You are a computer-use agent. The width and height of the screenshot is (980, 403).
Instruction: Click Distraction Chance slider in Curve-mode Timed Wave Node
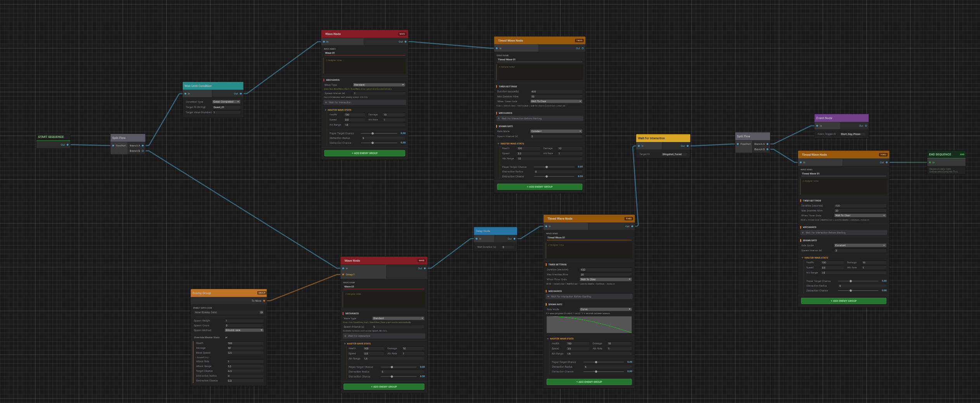coord(604,372)
